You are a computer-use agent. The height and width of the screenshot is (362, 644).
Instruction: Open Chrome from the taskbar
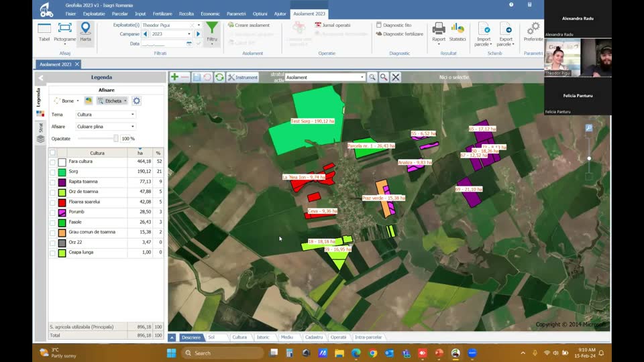point(372,353)
